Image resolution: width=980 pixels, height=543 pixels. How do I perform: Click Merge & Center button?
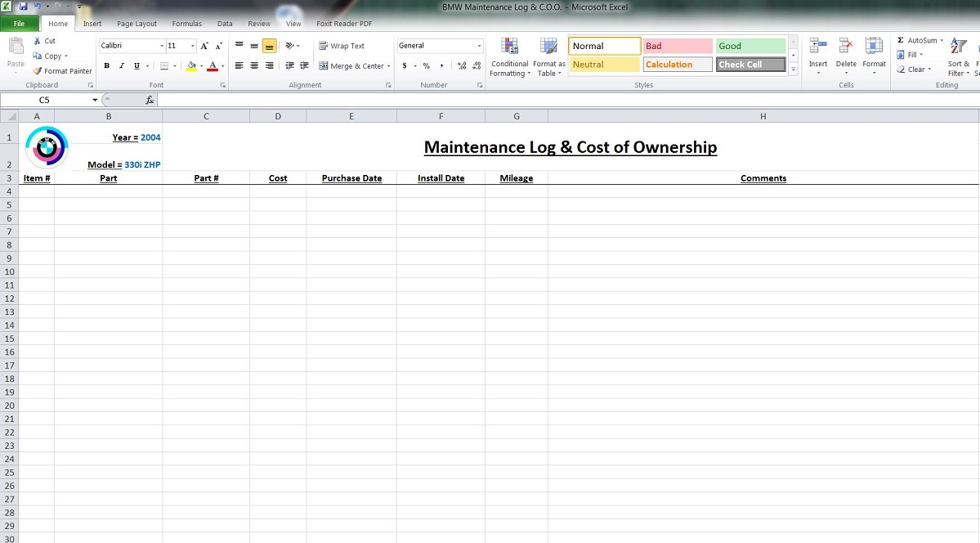click(351, 65)
